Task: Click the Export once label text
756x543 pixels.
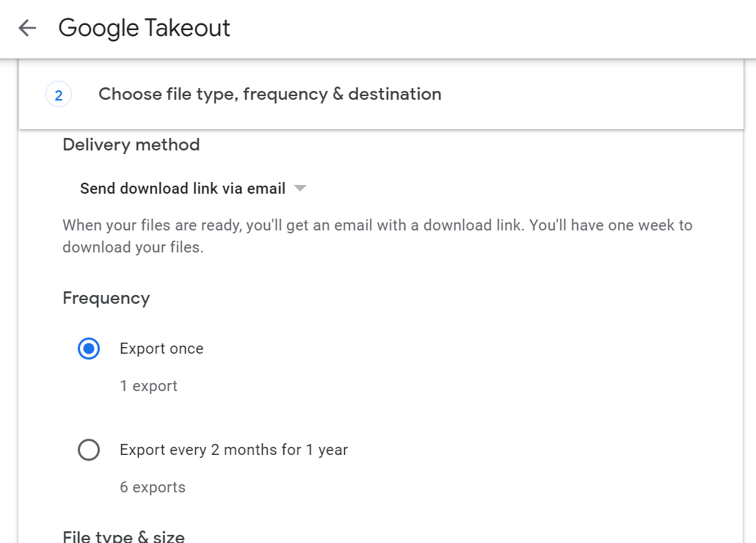Action: pos(161,349)
